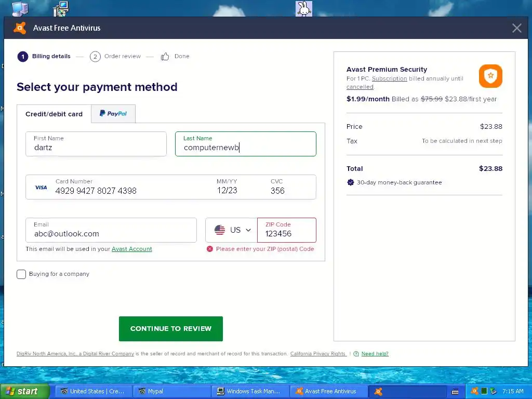Switch to the PayPal tab
The image size is (532, 399).
(x=113, y=114)
